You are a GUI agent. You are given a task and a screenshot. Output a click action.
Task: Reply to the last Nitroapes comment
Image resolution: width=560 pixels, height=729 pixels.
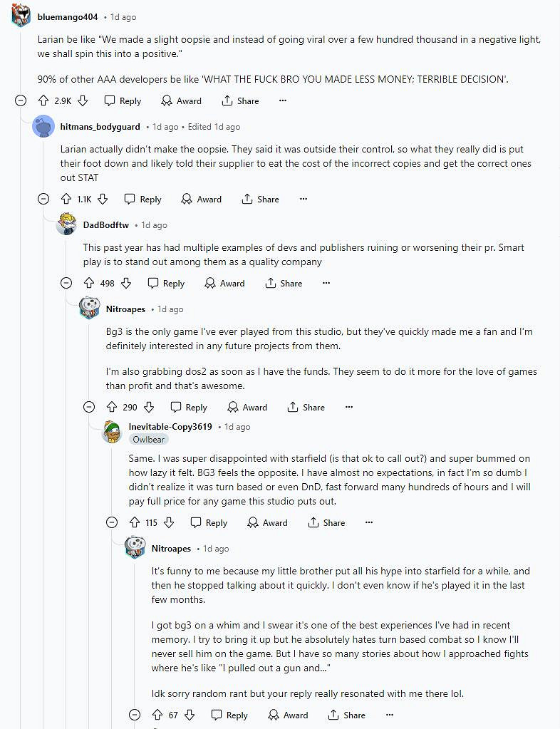229,715
